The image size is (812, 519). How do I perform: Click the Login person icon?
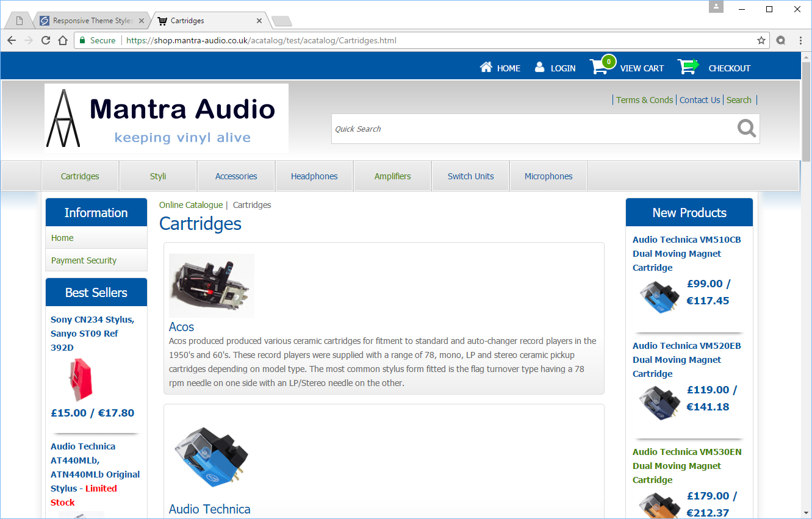(539, 67)
